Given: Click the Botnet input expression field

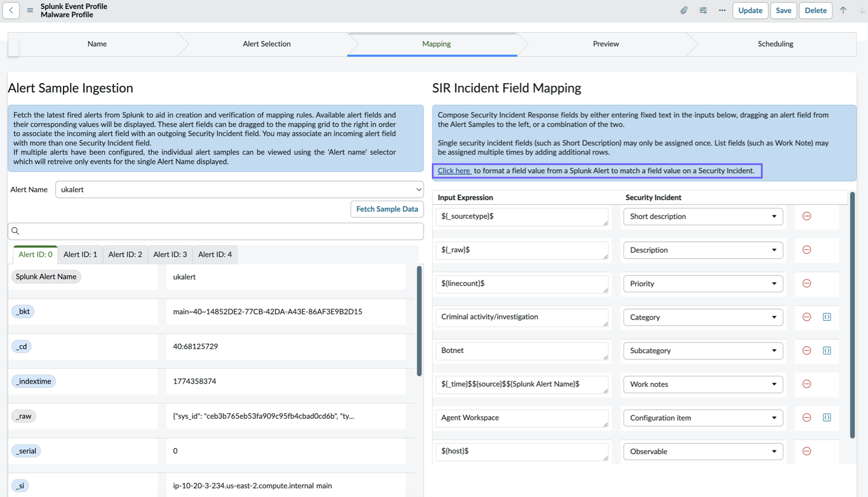Looking at the screenshot, I should pyautogui.click(x=522, y=352).
